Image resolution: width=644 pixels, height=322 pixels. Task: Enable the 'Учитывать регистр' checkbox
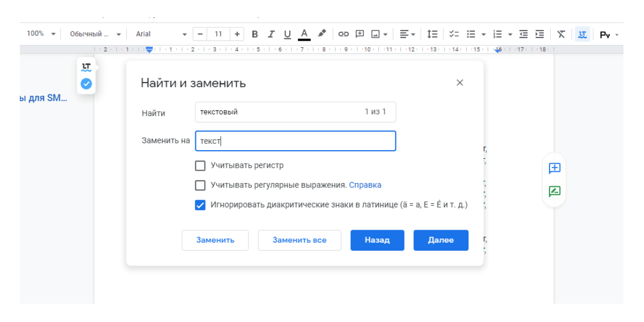tap(200, 165)
